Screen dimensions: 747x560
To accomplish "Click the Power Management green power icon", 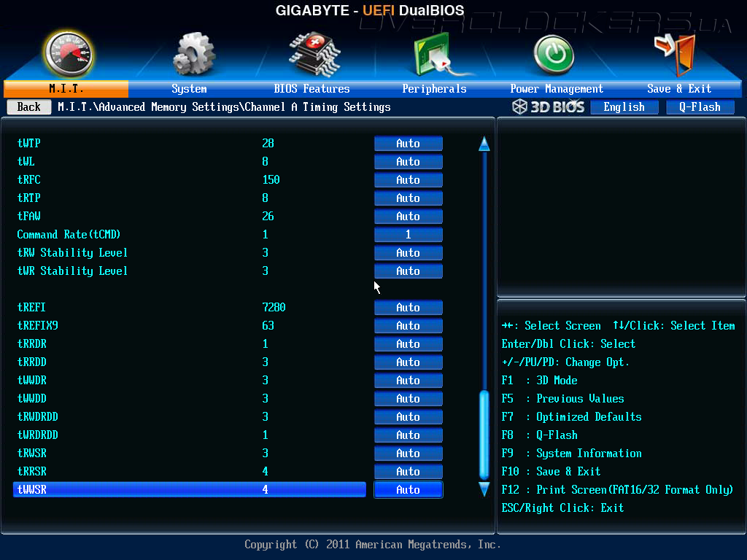I will point(554,54).
